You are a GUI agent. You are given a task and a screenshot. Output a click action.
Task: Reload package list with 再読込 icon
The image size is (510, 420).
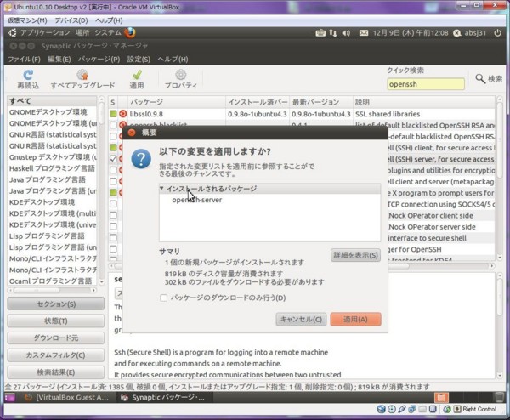pos(28,75)
